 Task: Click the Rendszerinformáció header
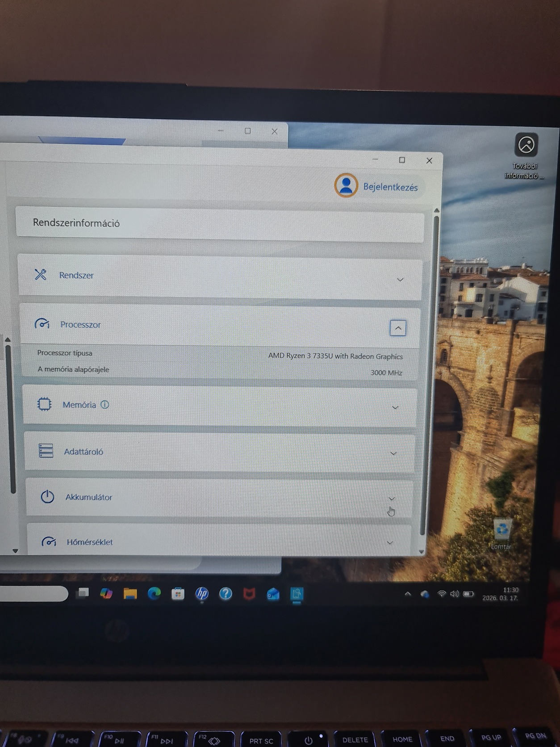click(x=76, y=223)
